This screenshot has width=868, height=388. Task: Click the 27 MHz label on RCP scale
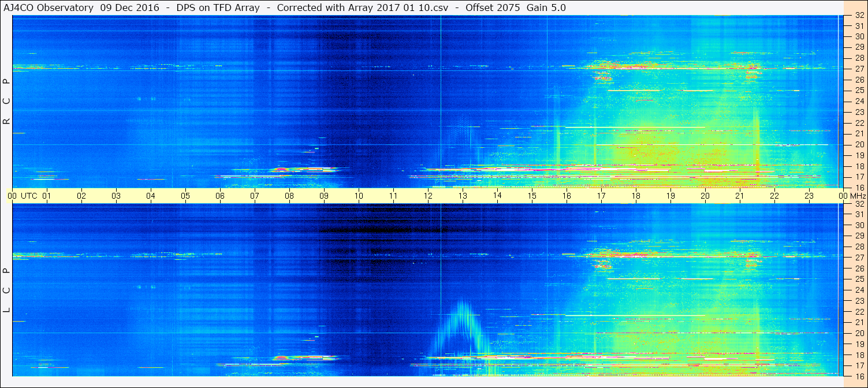[x=859, y=69]
